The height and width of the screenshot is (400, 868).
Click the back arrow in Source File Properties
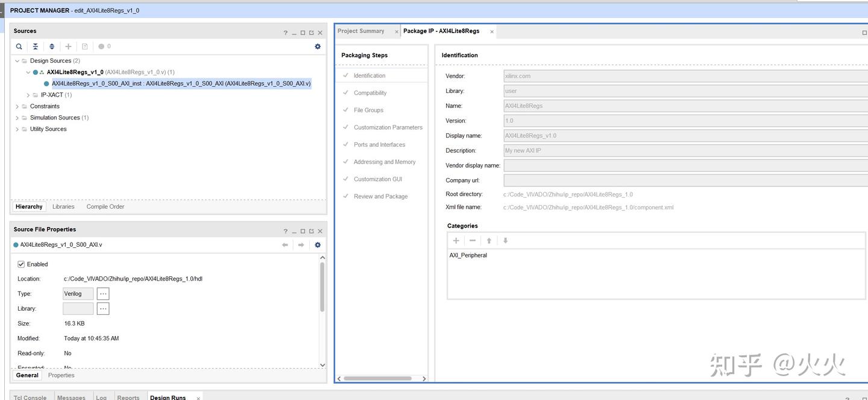click(285, 245)
